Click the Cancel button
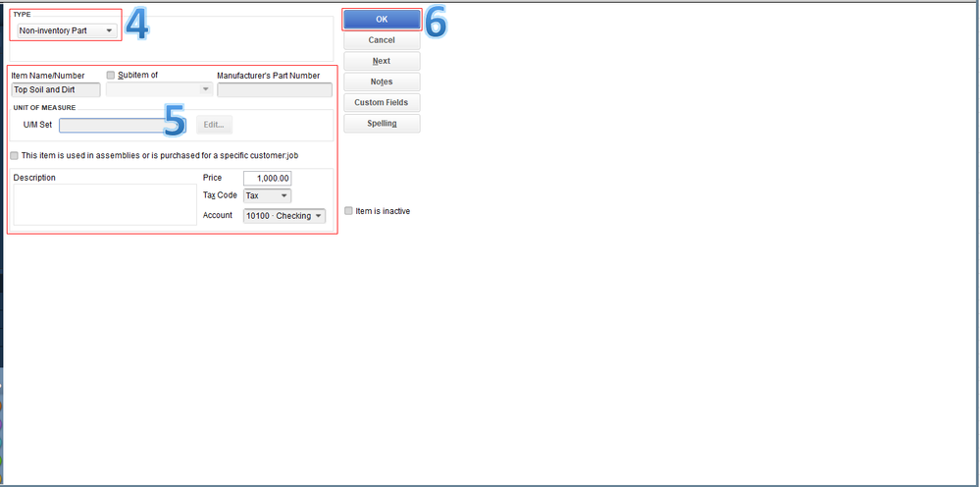Image resolution: width=980 pixels, height=487 pixels. [x=382, y=40]
